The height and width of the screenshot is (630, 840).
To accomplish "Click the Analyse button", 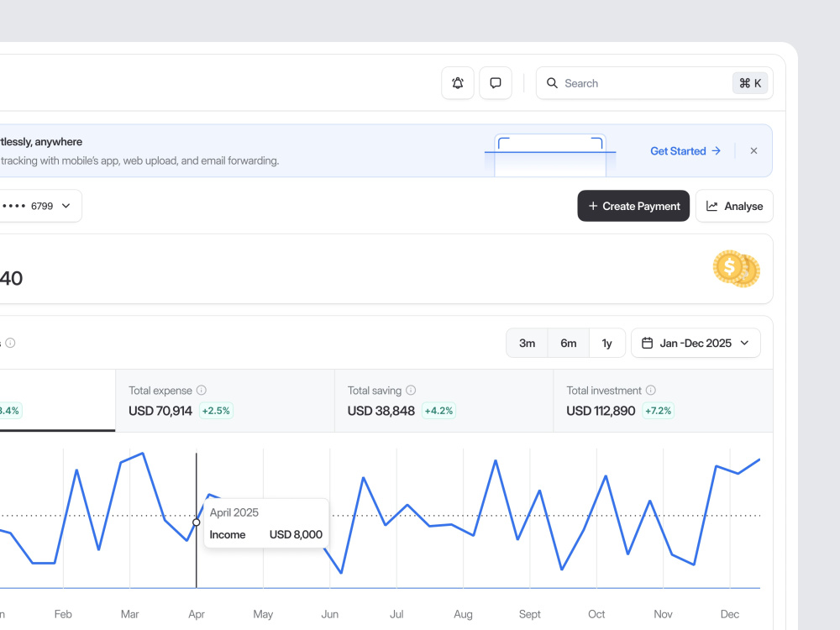I will (x=734, y=206).
